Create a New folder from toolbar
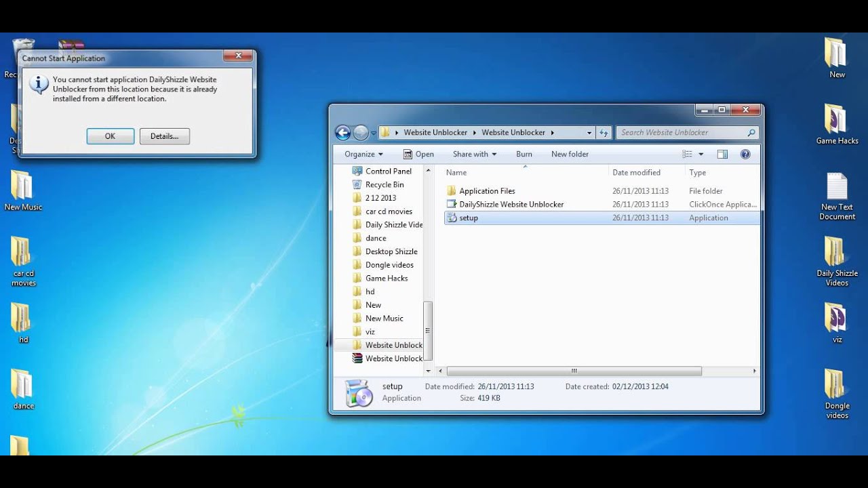Screen dimensions: 868x488 click(570, 154)
